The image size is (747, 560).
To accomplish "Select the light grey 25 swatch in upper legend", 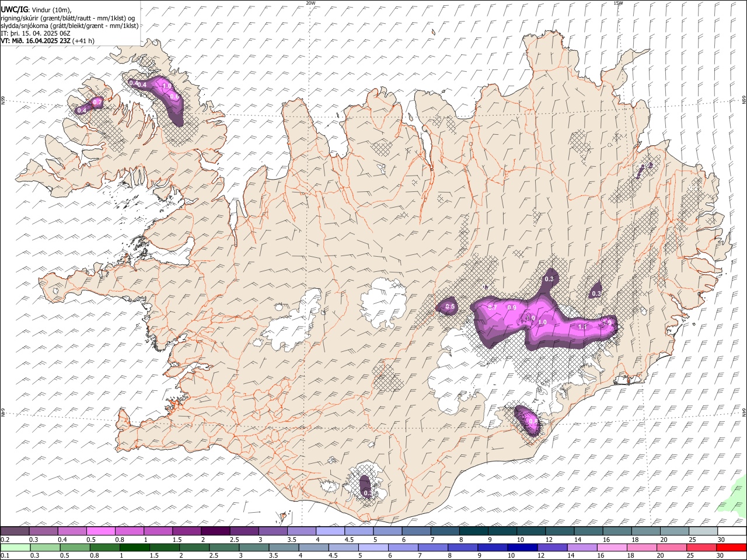I will click(703, 531).
